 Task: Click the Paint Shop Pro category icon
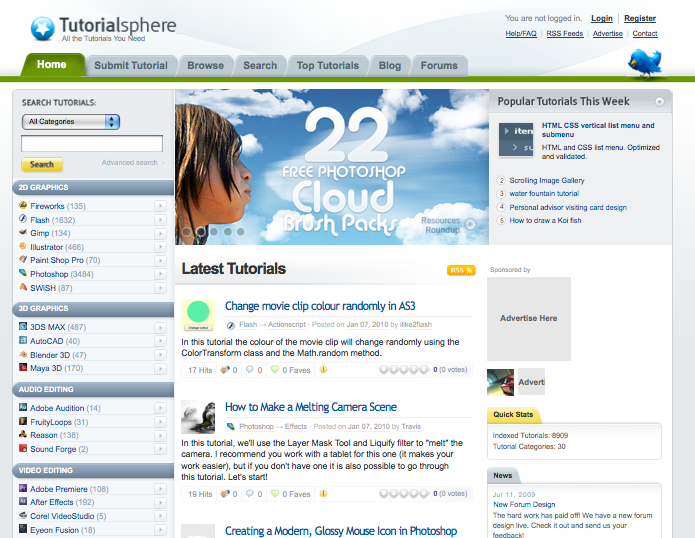pyautogui.click(x=23, y=259)
